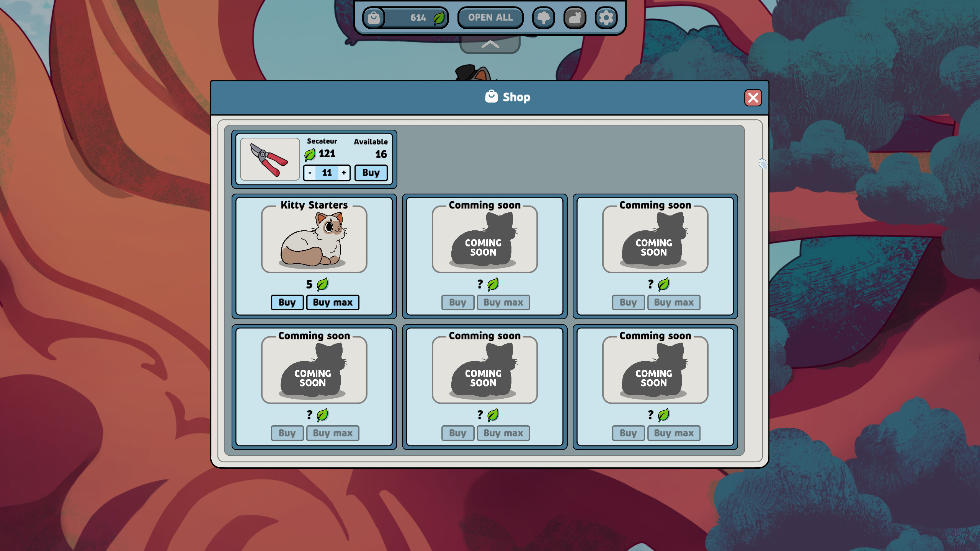
Task: Click the shop bag icon beside the Shop title
Action: pos(491,96)
